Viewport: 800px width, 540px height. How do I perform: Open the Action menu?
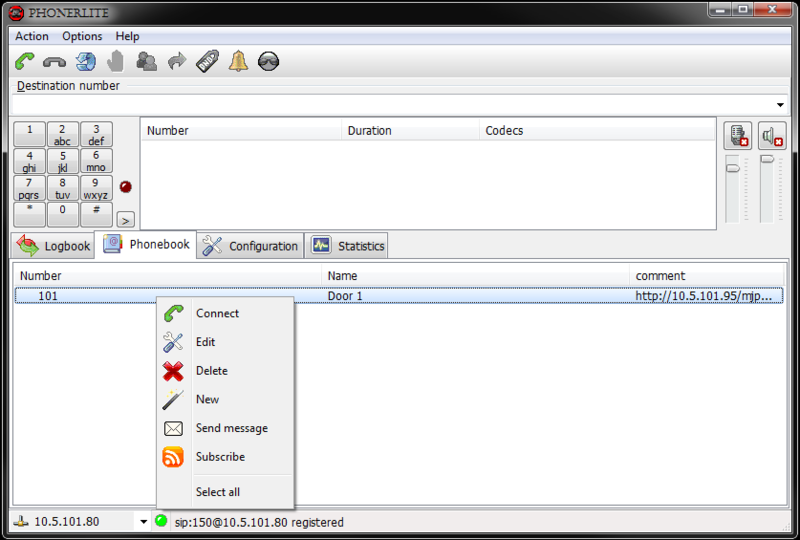click(x=32, y=36)
